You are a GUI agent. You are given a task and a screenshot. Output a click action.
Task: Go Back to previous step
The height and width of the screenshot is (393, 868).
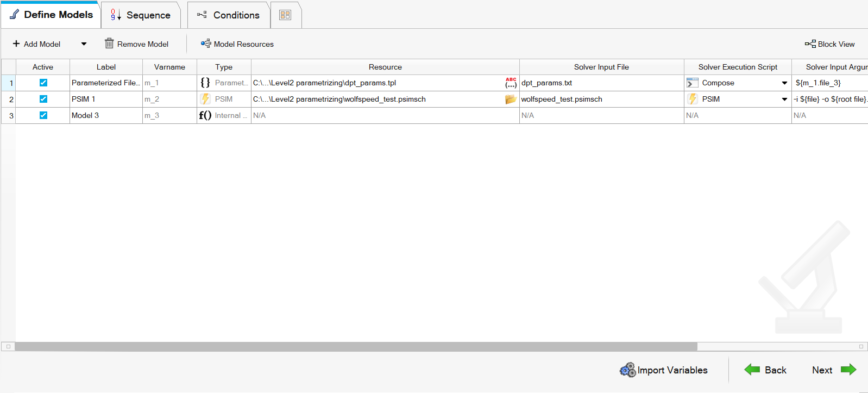776,370
